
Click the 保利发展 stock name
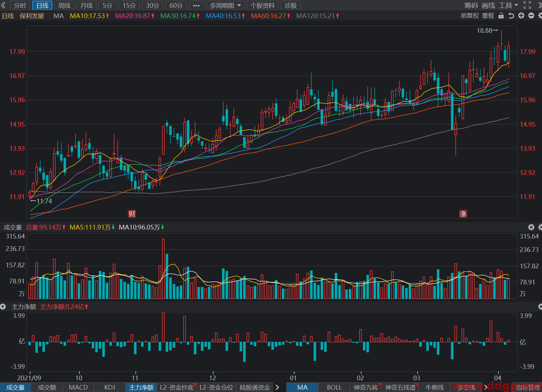click(32, 16)
